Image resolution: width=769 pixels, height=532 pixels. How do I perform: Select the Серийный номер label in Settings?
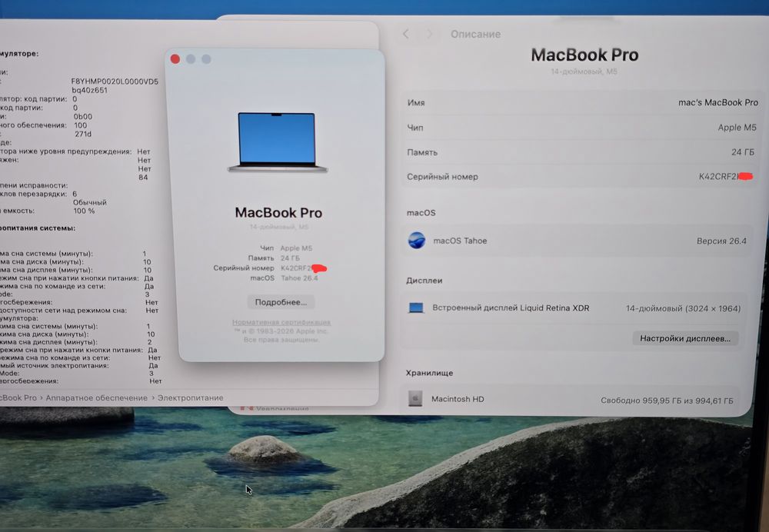[x=442, y=177]
